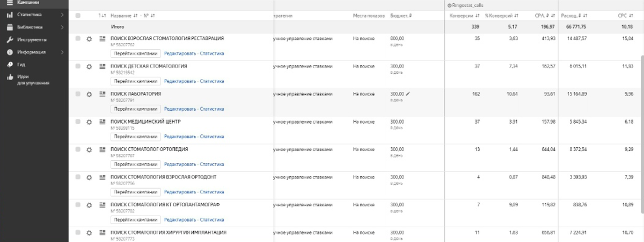
Task: Edit budget with pencil icon in ЛАБОРАТОРИЯ row
Action: (x=408, y=94)
